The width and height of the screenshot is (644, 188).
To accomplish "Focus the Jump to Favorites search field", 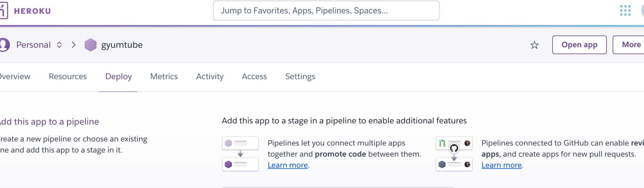I will click(326, 10).
